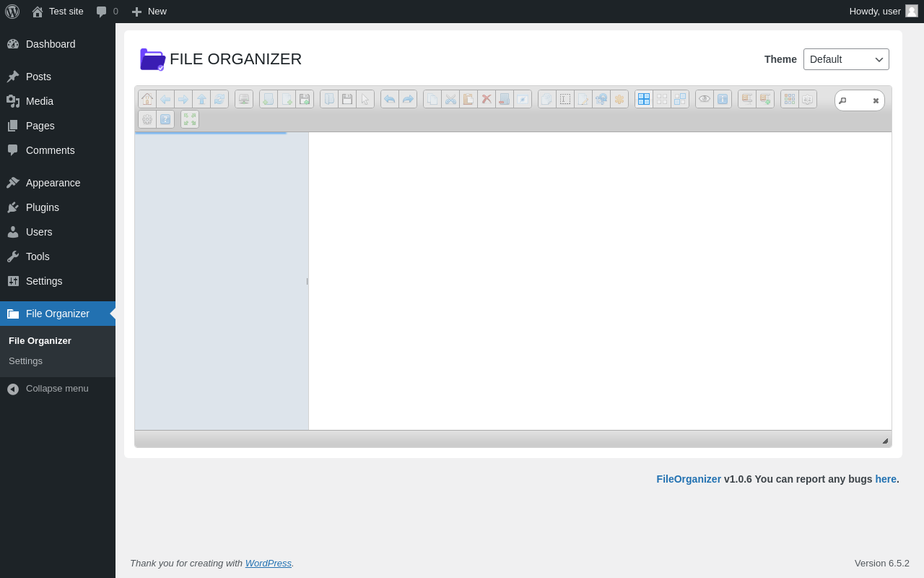Open the Plugins menu item

pyautogui.click(x=58, y=207)
